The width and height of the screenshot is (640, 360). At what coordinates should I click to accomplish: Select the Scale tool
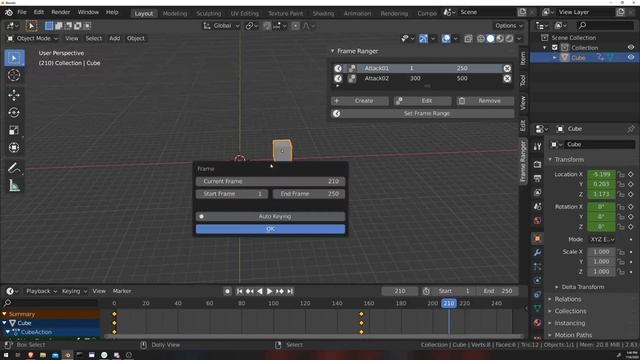tap(14, 130)
